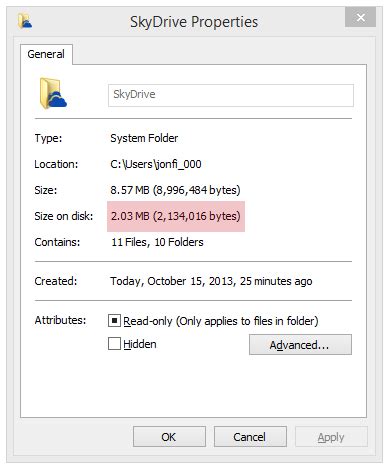
Task: Click the 'SkyDrive Properties' window title
Action: 194,22
